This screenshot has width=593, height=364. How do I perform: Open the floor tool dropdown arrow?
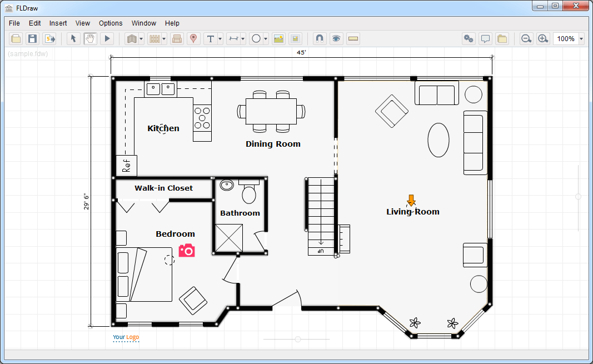(x=141, y=38)
